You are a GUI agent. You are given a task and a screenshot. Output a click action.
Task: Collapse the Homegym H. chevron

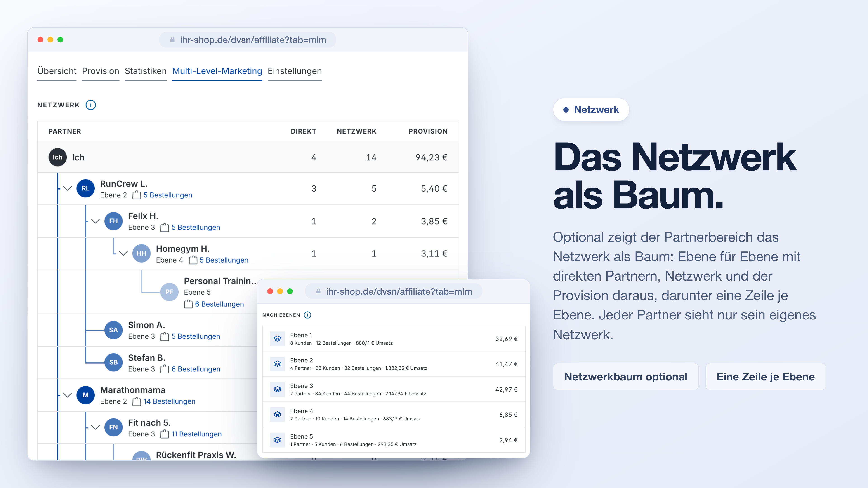click(x=124, y=253)
